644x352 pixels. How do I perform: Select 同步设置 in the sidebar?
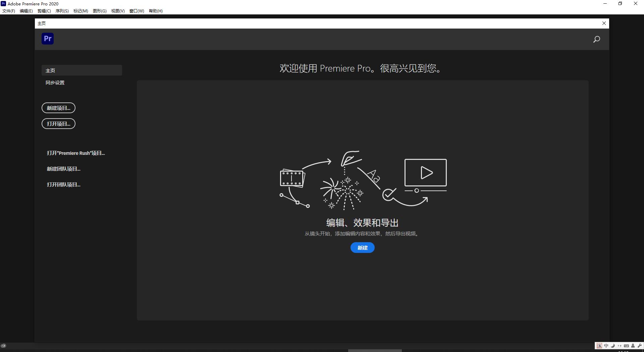(x=55, y=83)
